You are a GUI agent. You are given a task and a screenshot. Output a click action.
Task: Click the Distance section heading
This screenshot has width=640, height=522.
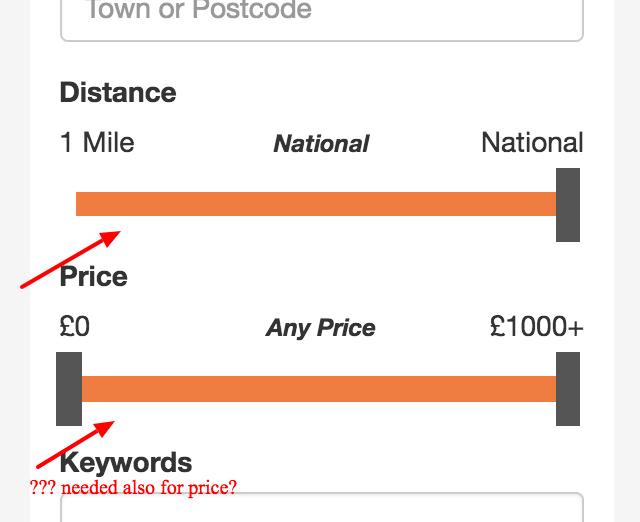[118, 93]
